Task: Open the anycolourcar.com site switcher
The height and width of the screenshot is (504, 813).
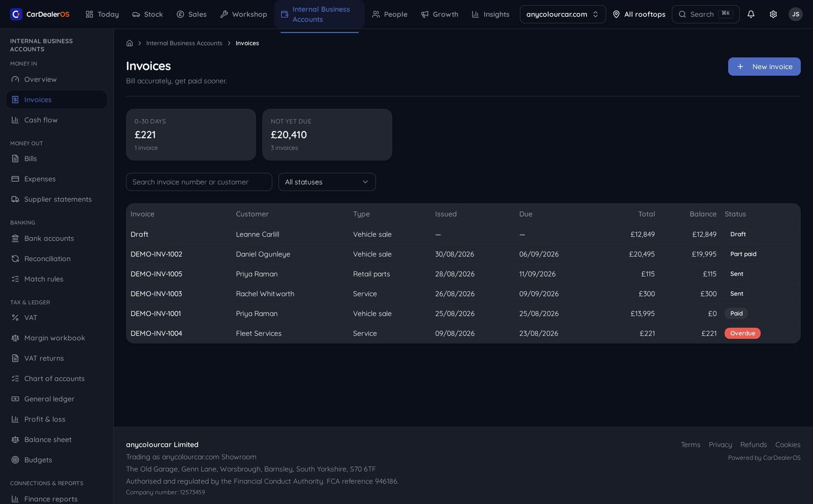Action: (562, 14)
